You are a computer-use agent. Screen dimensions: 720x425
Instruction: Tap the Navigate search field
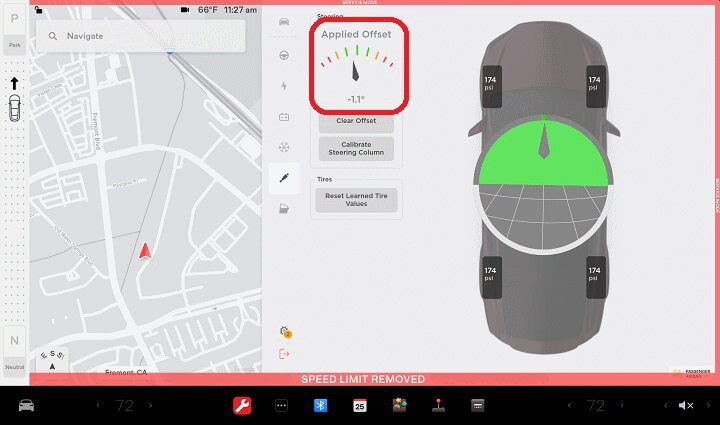[x=140, y=36]
